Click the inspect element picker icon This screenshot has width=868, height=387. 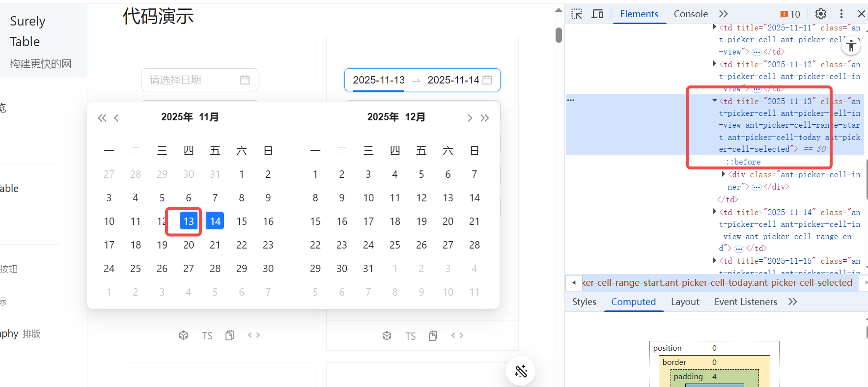pyautogui.click(x=577, y=14)
